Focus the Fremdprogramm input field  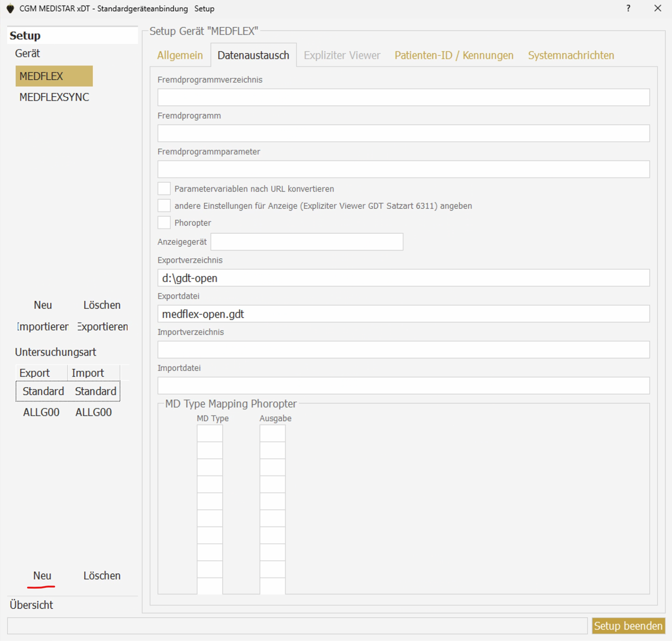[403, 133]
